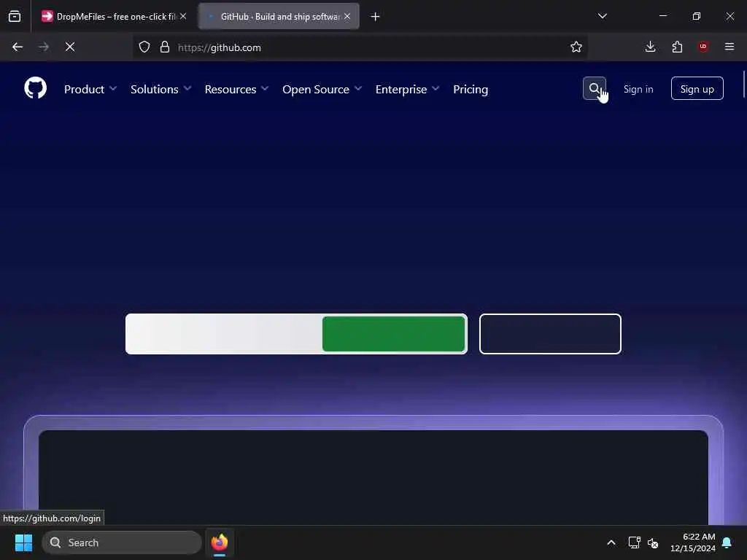The height and width of the screenshot is (560, 747).
Task: Click the Firefox taskbar icon
Action: [x=220, y=542]
